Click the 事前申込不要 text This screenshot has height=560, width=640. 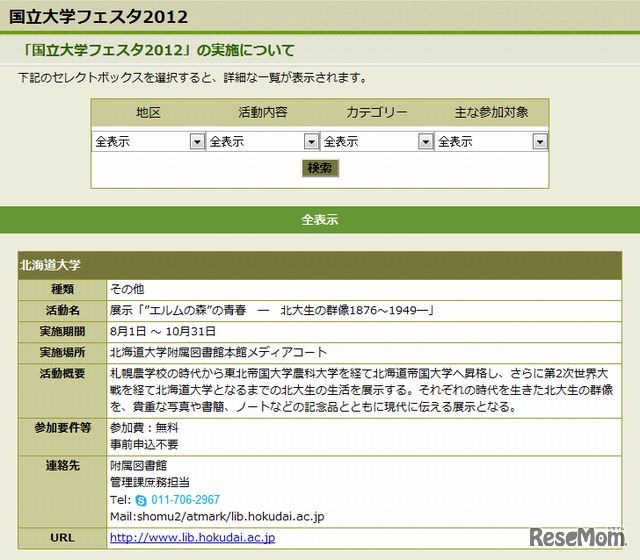pos(144,444)
